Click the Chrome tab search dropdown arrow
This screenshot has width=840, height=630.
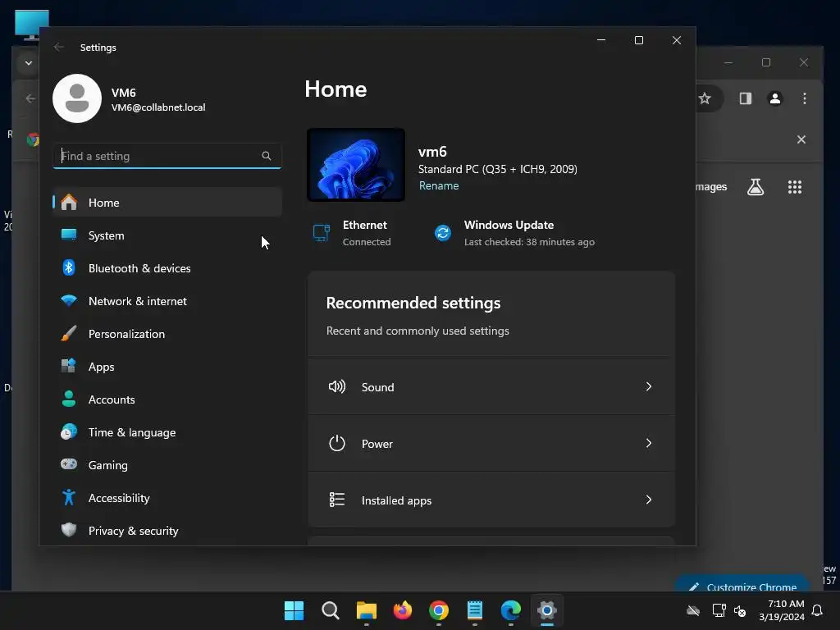click(x=29, y=63)
